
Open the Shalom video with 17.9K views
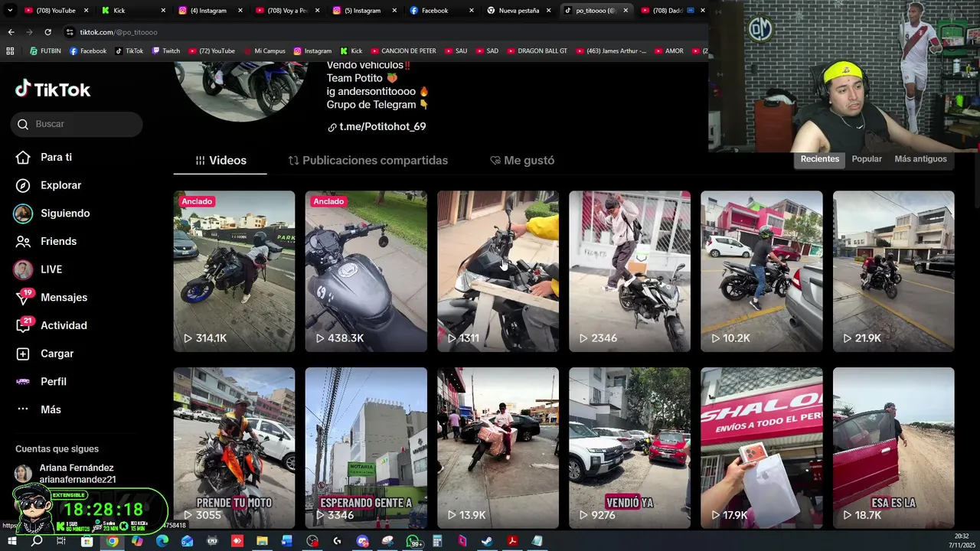click(762, 448)
